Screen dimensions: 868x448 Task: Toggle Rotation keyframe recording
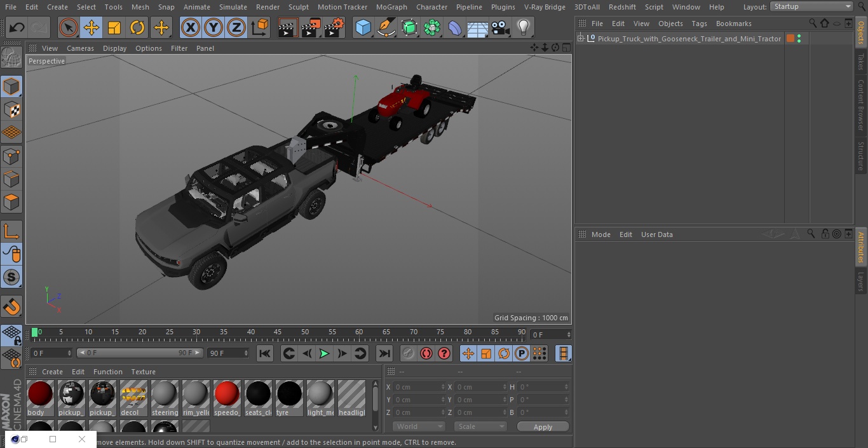504,353
